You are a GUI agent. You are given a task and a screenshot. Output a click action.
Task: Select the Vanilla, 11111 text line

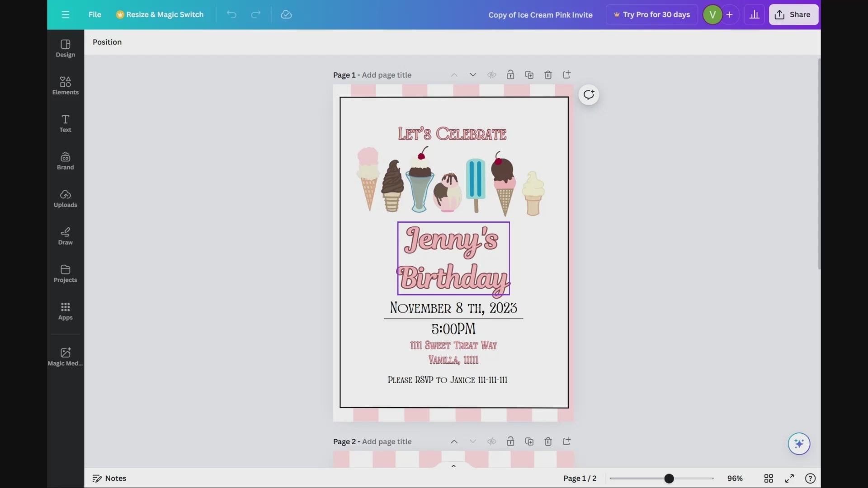point(453,360)
